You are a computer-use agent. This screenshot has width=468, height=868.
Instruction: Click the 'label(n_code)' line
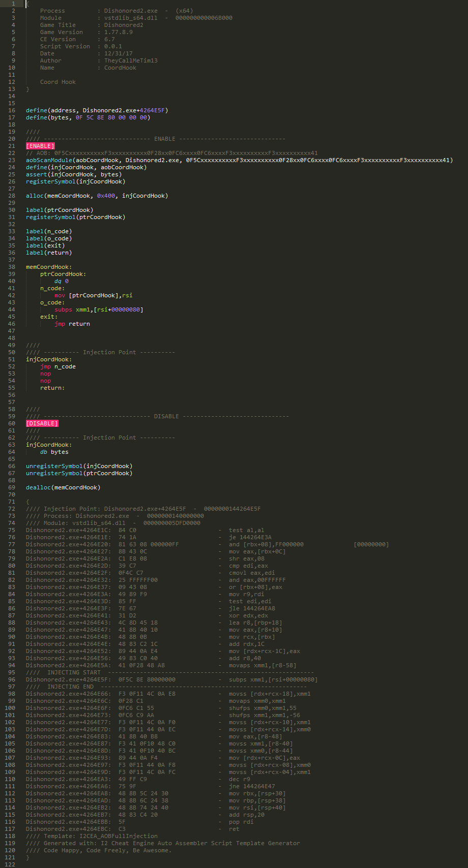point(49,231)
